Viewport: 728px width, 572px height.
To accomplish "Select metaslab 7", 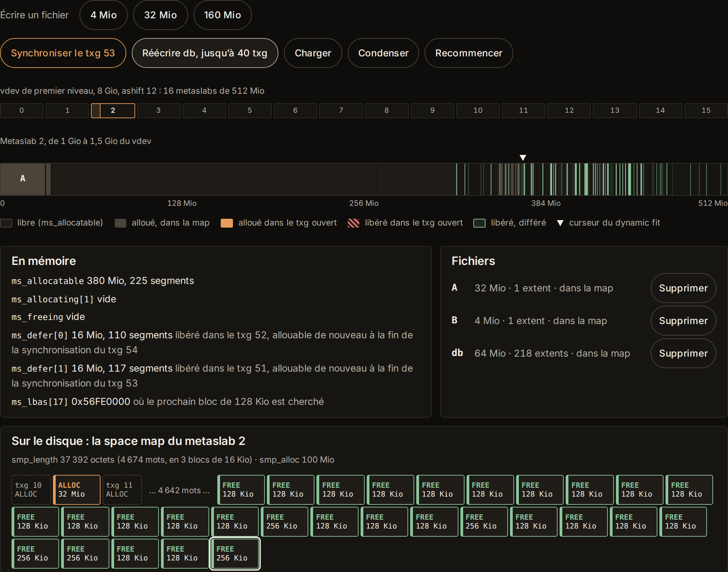I will 341,110.
